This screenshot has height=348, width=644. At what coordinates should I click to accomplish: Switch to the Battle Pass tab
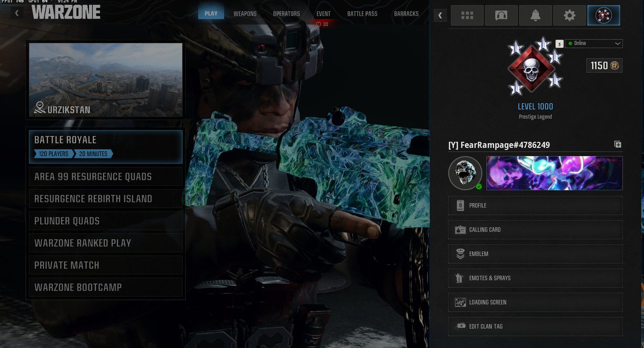pos(363,13)
